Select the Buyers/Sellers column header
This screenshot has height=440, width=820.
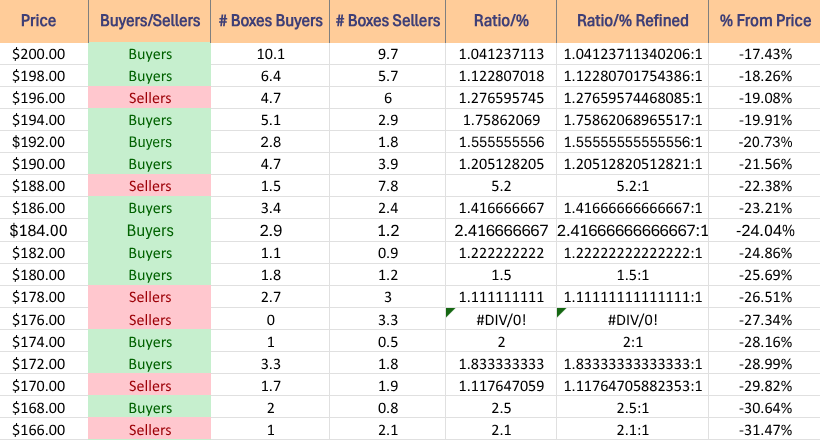[x=149, y=21]
